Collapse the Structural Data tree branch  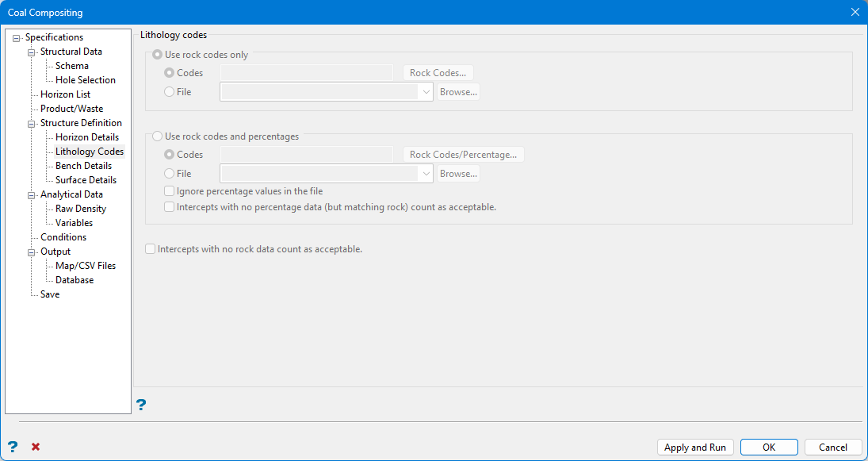pyautogui.click(x=32, y=52)
